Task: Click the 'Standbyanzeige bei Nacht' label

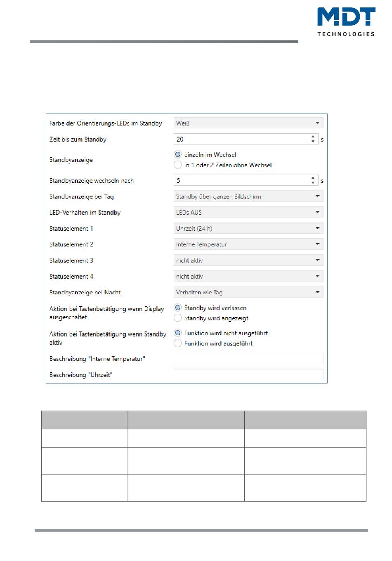Action: pyautogui.click(x=85, y=292)
